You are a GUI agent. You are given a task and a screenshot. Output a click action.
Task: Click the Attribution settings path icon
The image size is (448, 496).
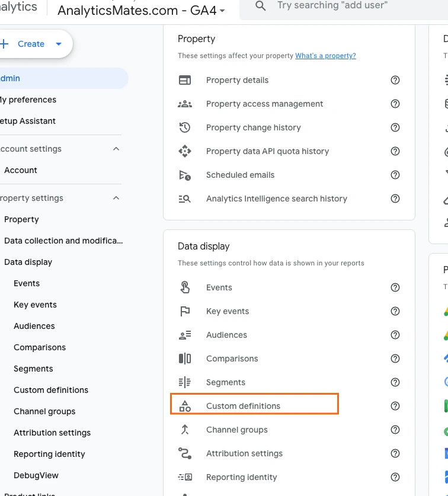[185, 453]
